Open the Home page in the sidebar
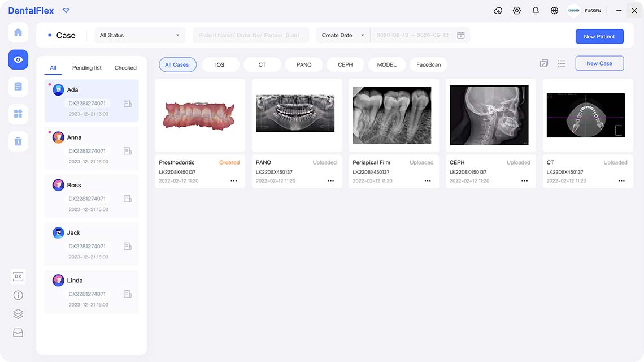Image resolution: width=644 pixels, height=362 pixels. (x=18, y=32)
